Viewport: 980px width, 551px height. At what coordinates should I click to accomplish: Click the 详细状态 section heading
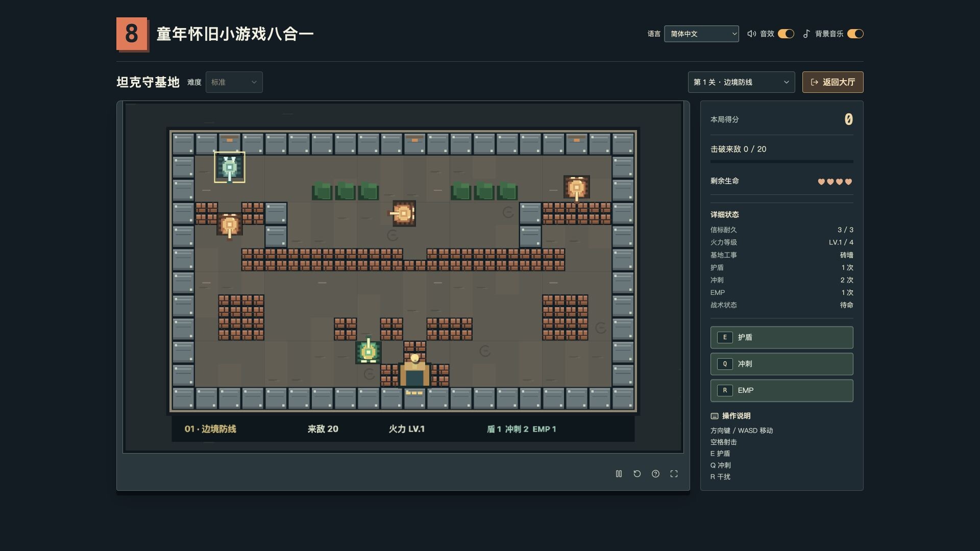click(724, 215)
